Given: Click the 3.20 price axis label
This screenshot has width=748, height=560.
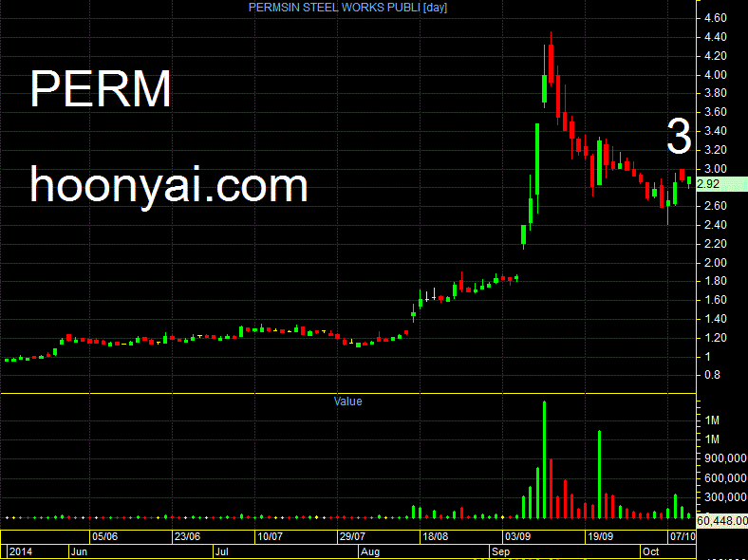Looking at the screenshot, I should click(x=715, y=150).
